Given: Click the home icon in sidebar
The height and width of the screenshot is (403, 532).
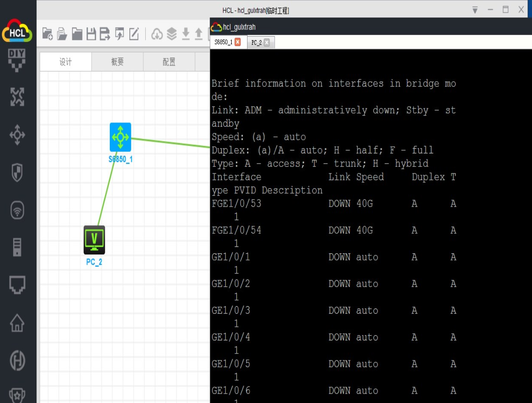Looking at the screenshot, I should click(x=17, y=323).
